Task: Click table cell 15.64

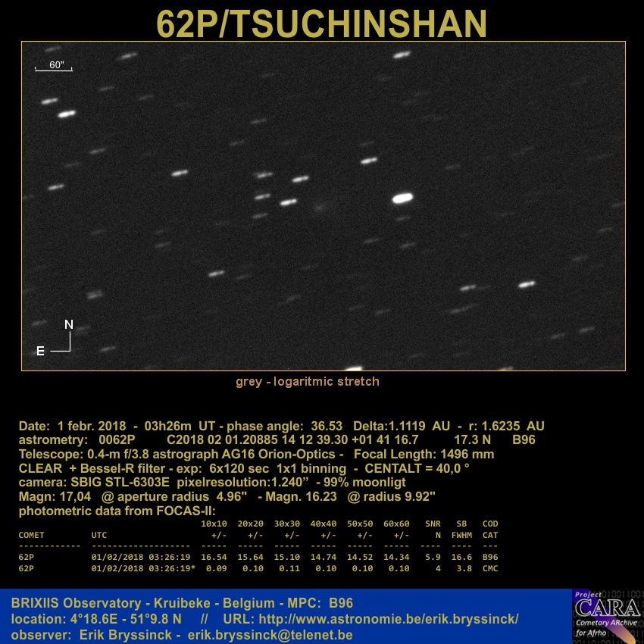Action: [251, 558]
